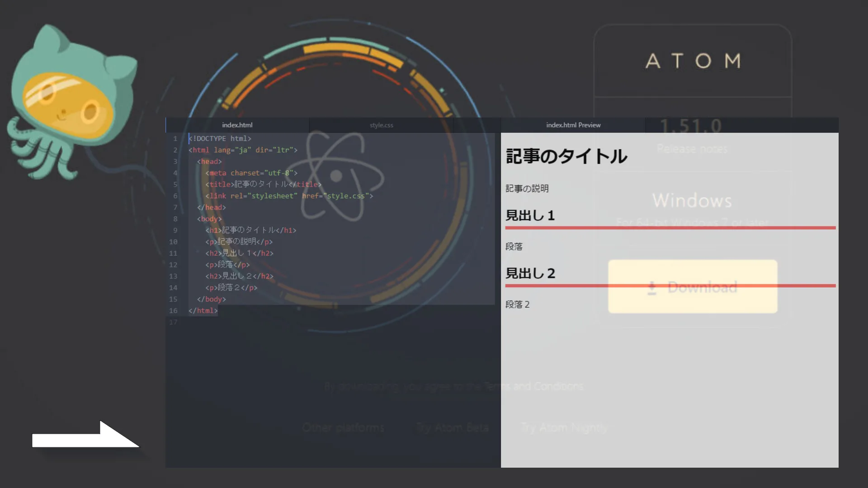This screenshot has width=868, height=488.
Task: Open the style.css tab
Action: coord(381,125)
